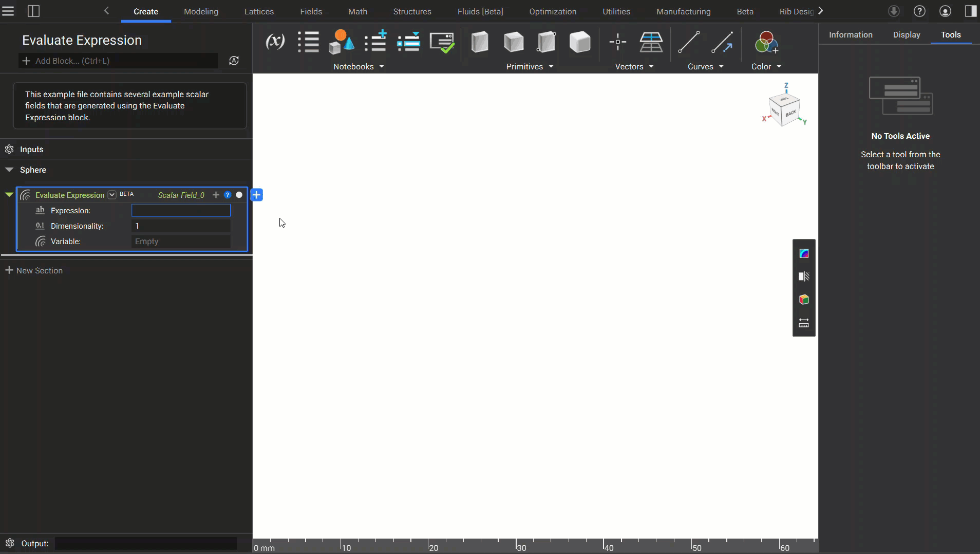Click the empty Variable input field
The width and height of the screenshot is (980, 554).
point(181,242)
